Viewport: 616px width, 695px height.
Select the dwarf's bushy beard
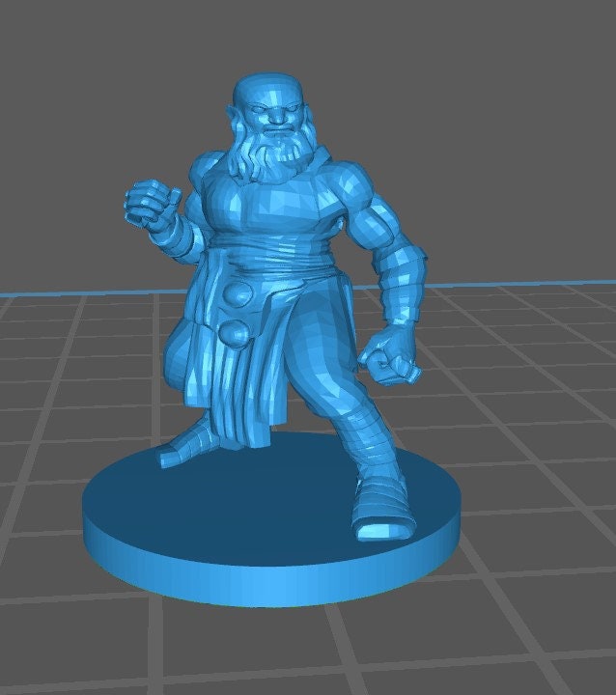[268, 154]
